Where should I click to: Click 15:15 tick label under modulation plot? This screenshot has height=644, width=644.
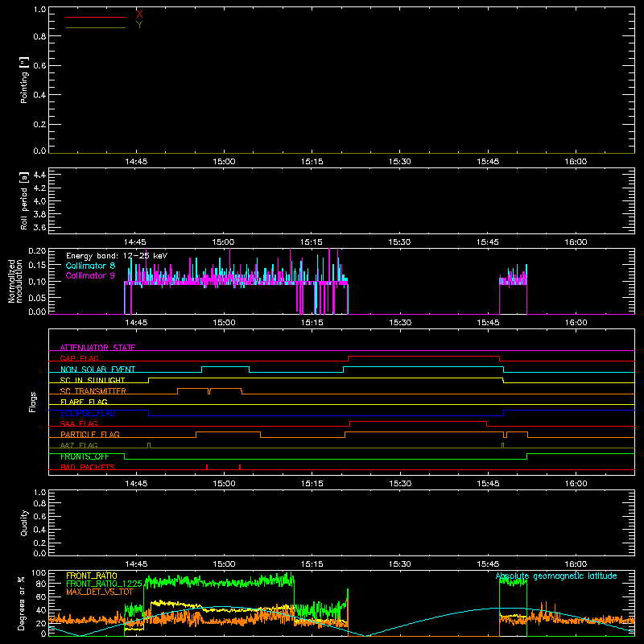312,323
